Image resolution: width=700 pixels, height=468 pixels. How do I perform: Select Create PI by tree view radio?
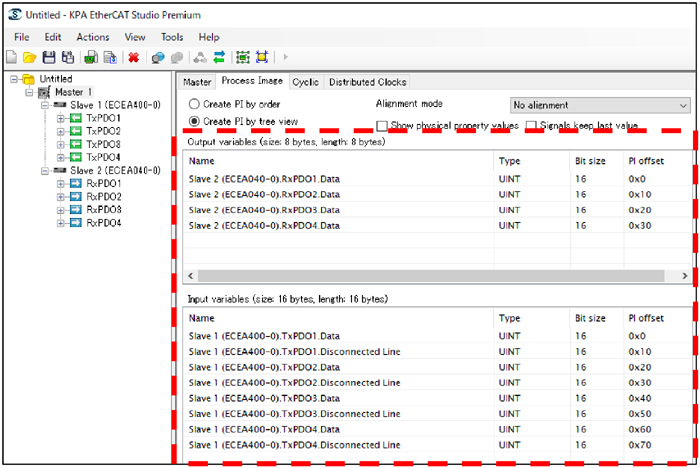click(x=194, y=122)
